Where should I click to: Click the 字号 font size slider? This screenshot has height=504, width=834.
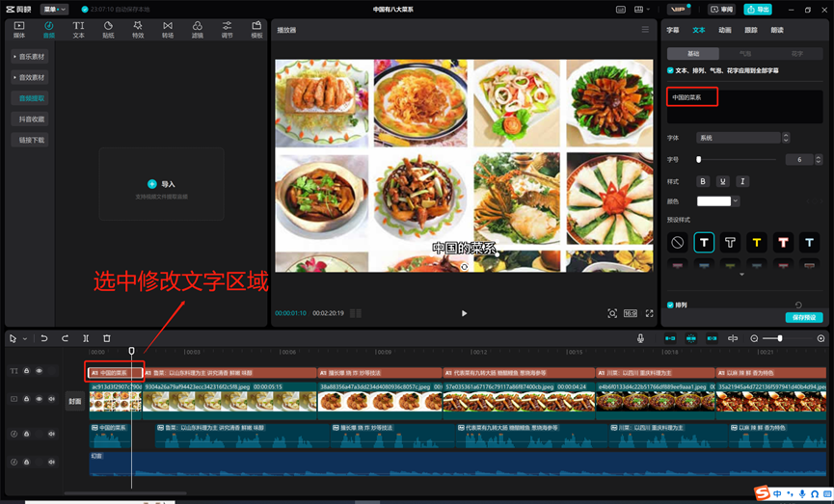point(737,160)
